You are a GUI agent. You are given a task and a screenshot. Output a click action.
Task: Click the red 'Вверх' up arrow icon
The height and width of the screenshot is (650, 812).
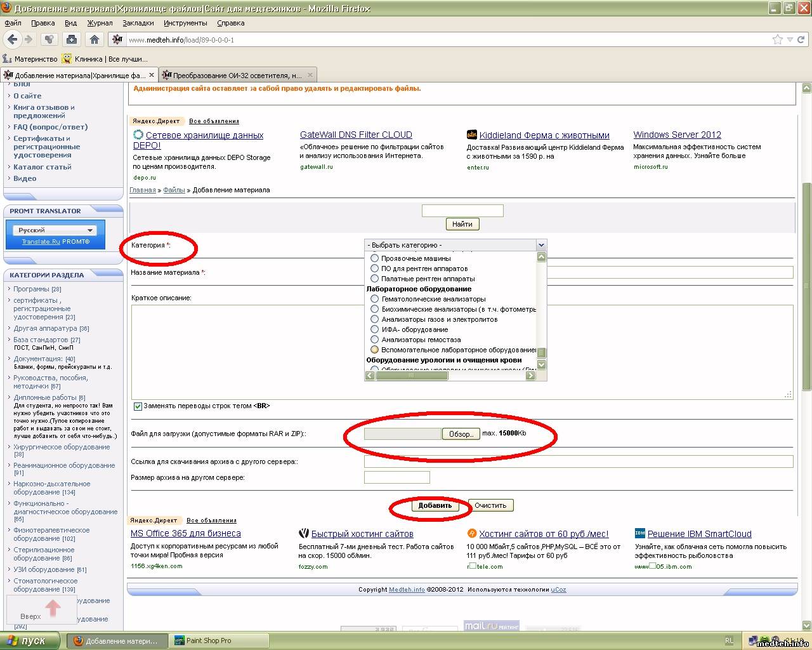53,607
